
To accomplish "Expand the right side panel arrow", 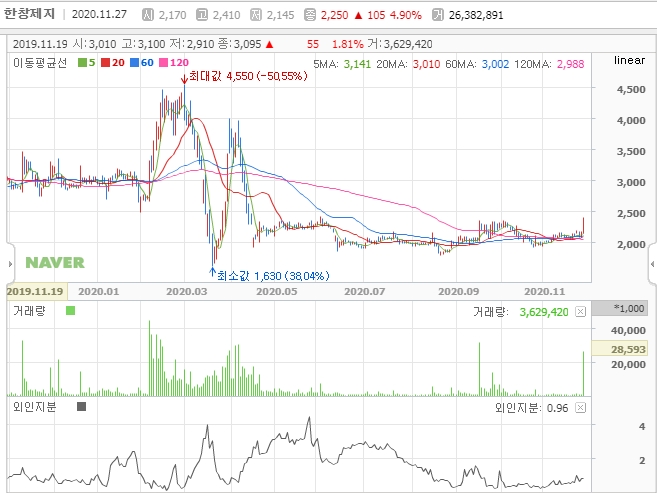I will [652, 264].
